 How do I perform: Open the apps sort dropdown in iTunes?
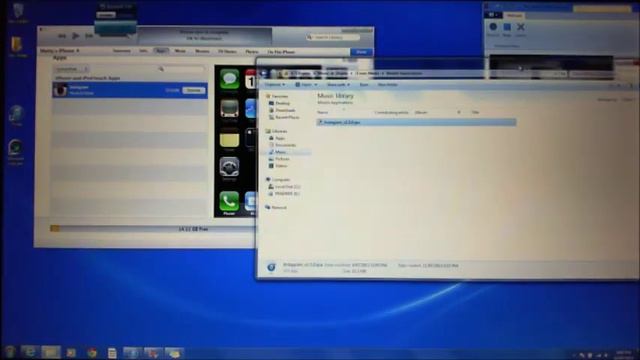[x=72, y=69]
